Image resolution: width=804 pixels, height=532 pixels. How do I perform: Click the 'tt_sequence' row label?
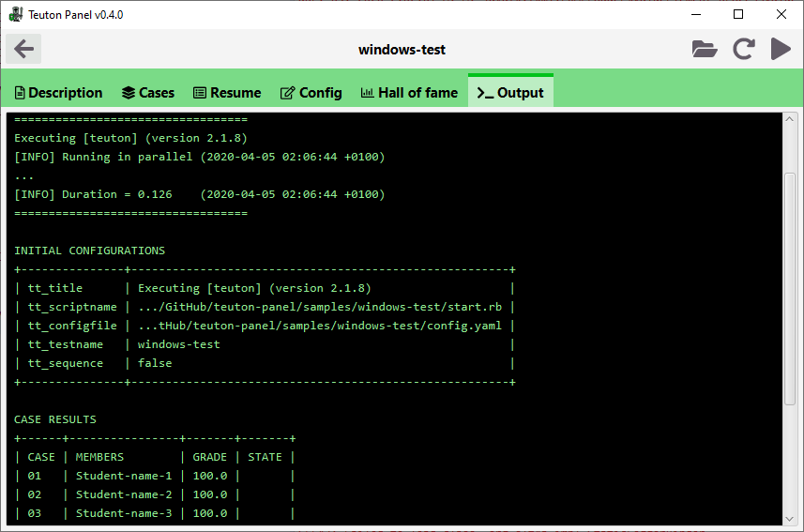pos(66,363)
